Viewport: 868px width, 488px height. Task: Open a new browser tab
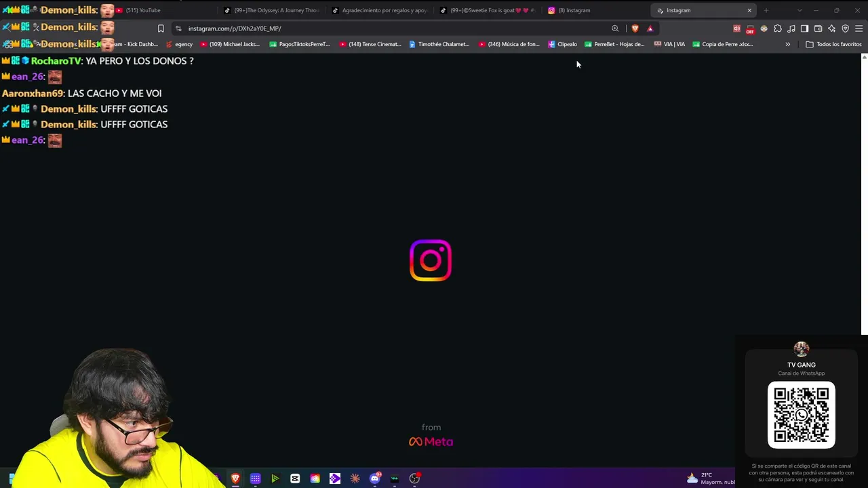pos(766,10)
